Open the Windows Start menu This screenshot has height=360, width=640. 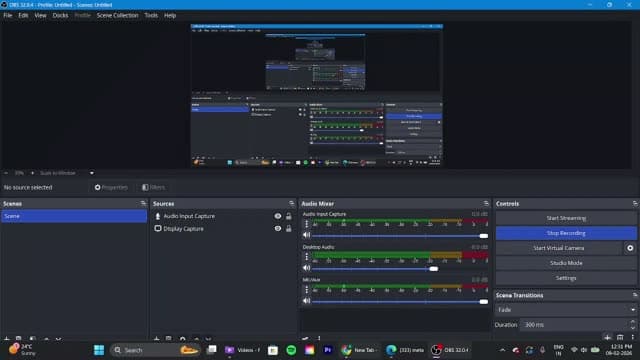click(99, 350)
